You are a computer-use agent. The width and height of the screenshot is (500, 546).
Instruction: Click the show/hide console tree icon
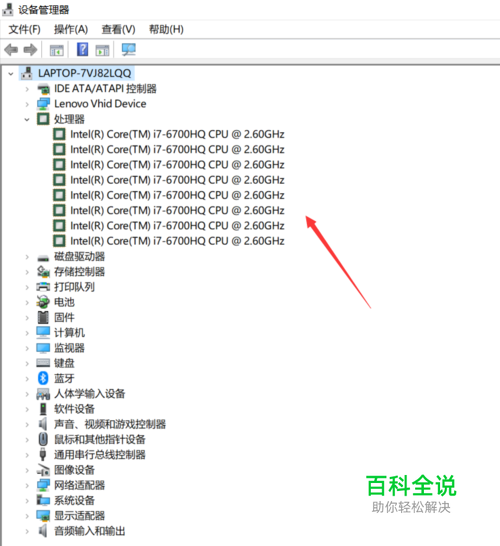(x=57, y=50)
